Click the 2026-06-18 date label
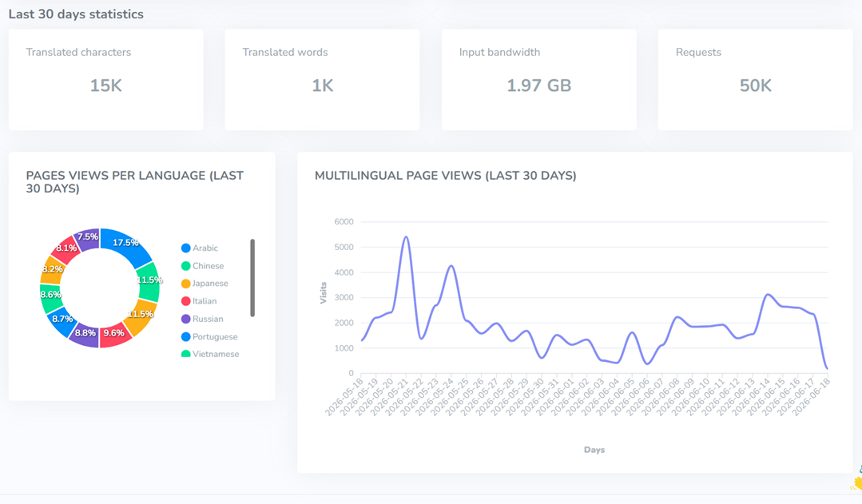Screen dimensions: 862x504 pos(810,396)
